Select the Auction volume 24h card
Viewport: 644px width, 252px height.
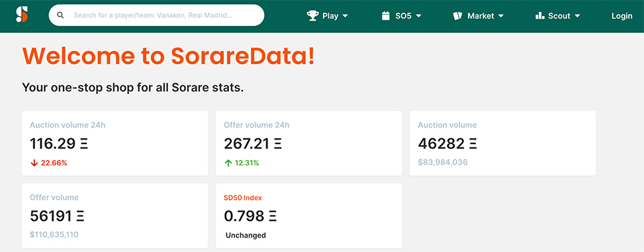115,144
